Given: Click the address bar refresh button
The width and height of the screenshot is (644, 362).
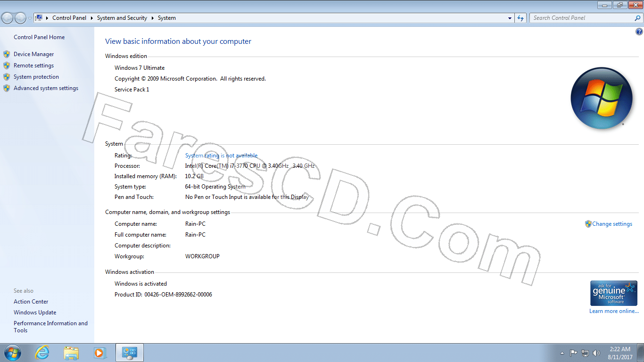Looking at the screenshot, I should (x=520, y=18).
